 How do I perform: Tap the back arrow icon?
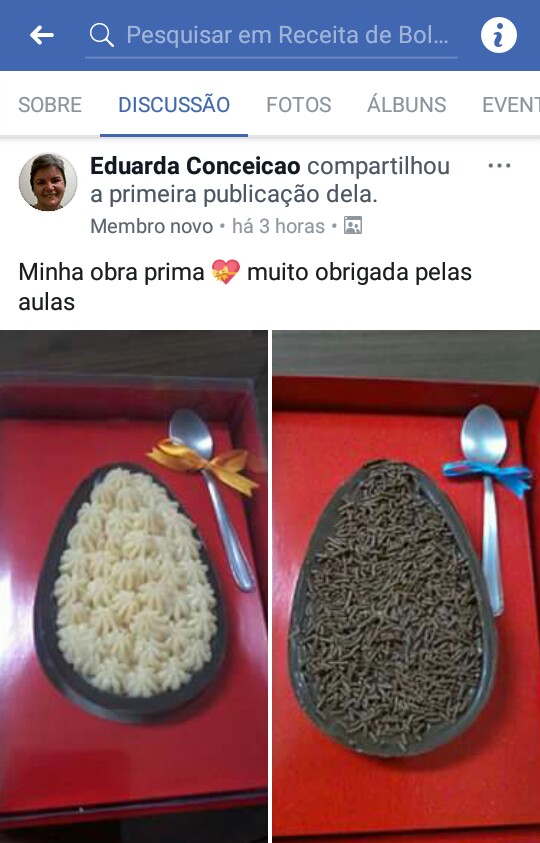41,35
